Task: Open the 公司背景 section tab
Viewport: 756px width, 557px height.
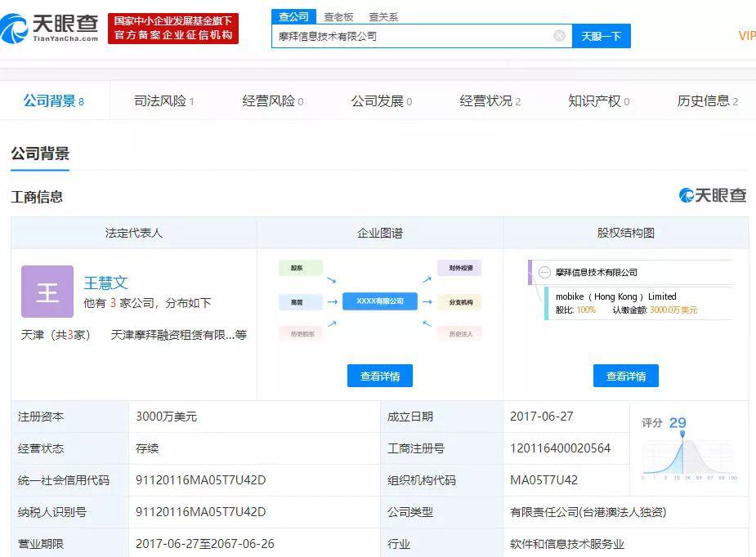Action: pos(53,100)
